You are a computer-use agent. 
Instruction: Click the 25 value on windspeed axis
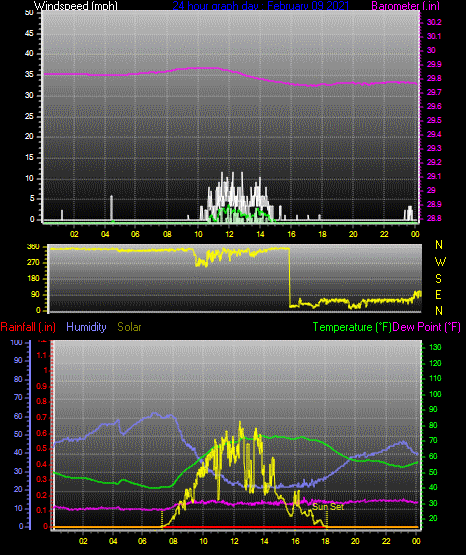[x=29, y=116]
